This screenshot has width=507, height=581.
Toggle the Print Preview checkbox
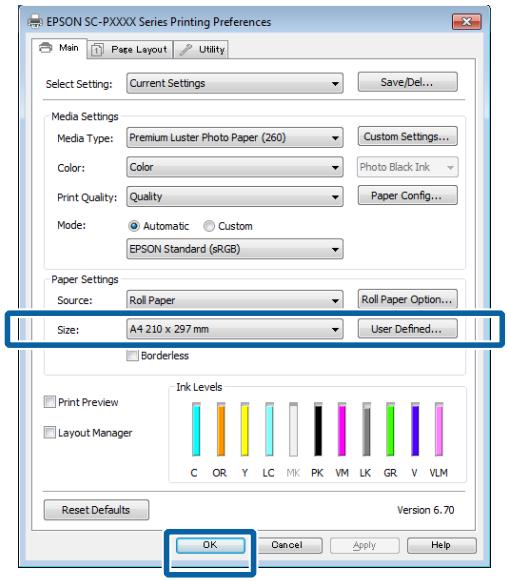50,402
